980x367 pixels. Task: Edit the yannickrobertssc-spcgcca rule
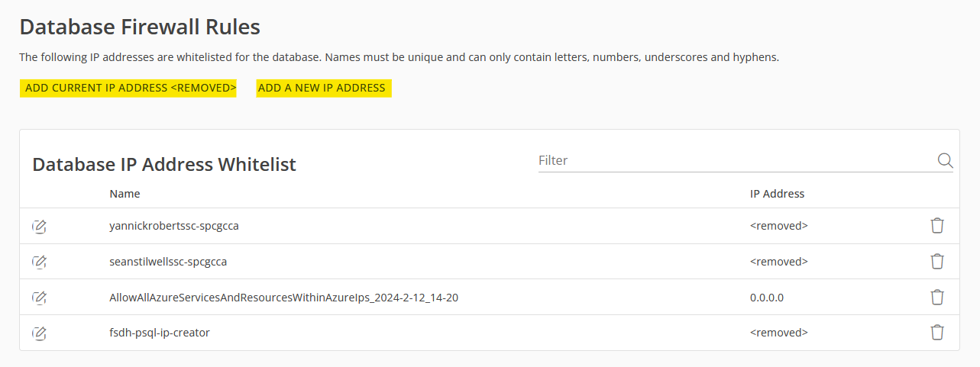coord(40,226)
